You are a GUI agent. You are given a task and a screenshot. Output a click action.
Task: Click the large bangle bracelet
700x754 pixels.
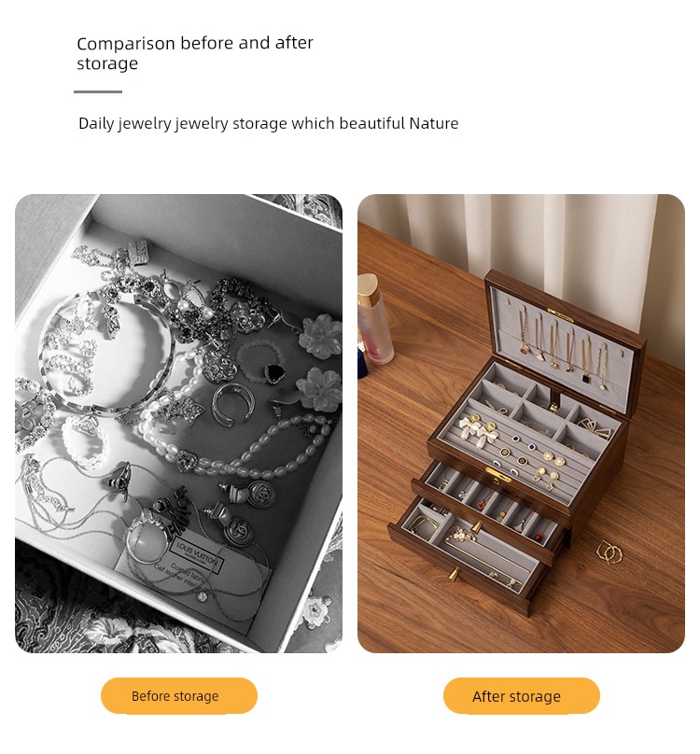coord(105,354)
